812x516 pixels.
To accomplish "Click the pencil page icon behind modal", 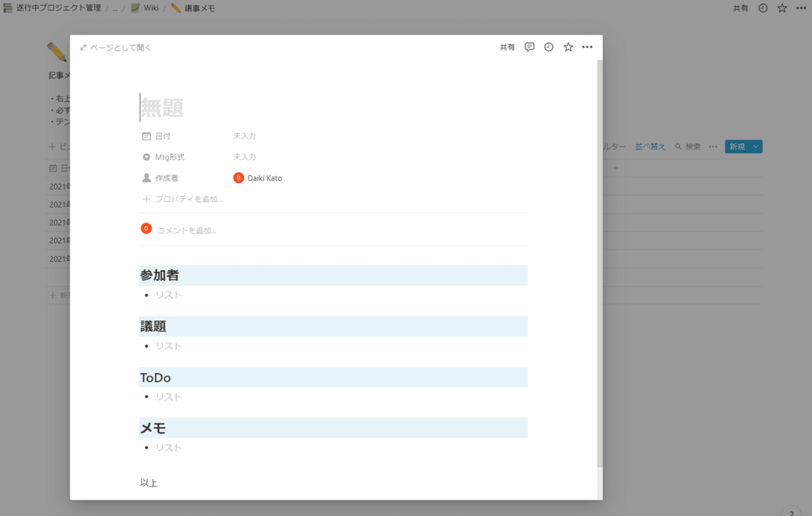I will tap(57, 52).
